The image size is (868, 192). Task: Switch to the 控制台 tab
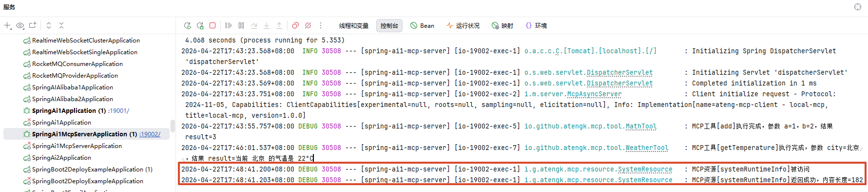389,26
